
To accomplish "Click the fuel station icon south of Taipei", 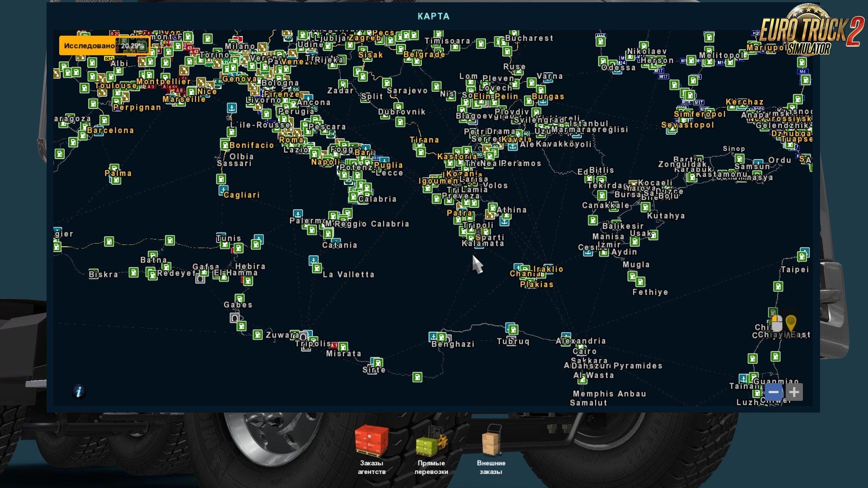I will point(778,286).
